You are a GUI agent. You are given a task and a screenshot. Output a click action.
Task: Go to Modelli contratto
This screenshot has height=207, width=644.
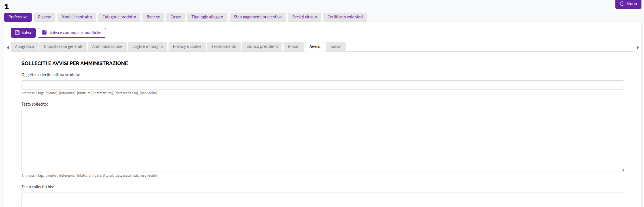click(77, 17)
